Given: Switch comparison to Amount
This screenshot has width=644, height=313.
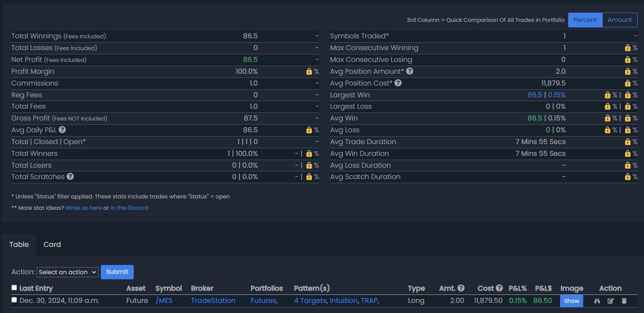Looking at the screenshot, I should pos(620,20).
